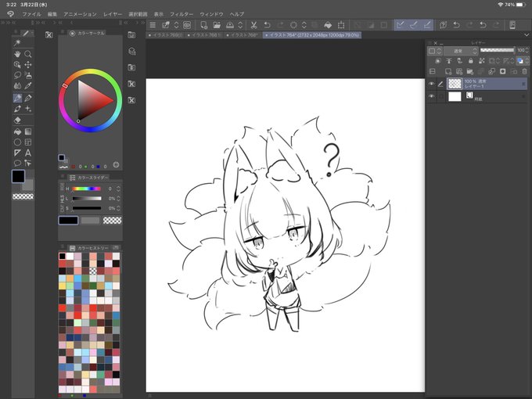Viewport: 532px width, 399px height.
Task: Select the Blend tool with droplets icon
Action: click(17, 85)
